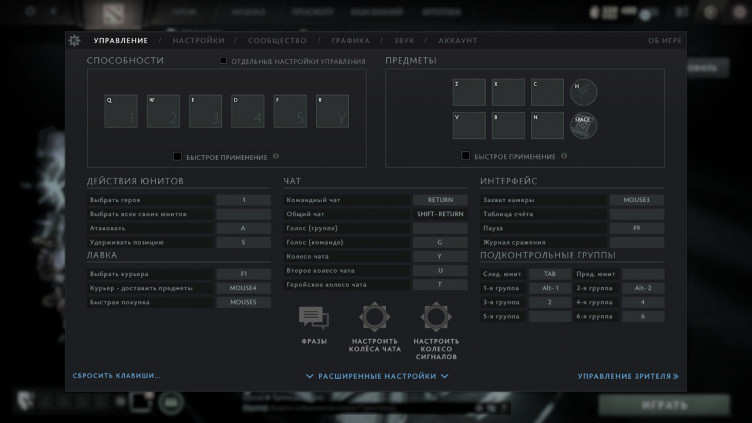Click Сбросить клавиши link
This screenshot has width=752, height=423.
[x=116, y=376]
